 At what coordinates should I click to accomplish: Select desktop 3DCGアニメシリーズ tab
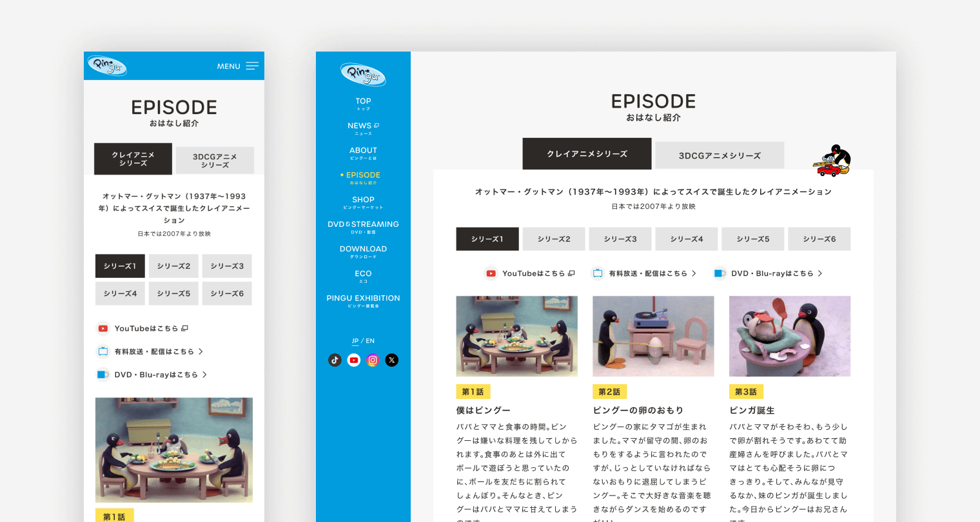(x=720, y=156)
